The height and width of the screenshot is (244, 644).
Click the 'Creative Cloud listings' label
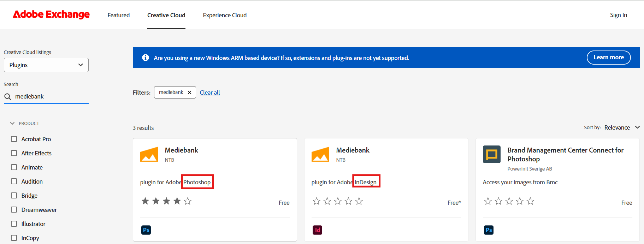tap(28, 52)
